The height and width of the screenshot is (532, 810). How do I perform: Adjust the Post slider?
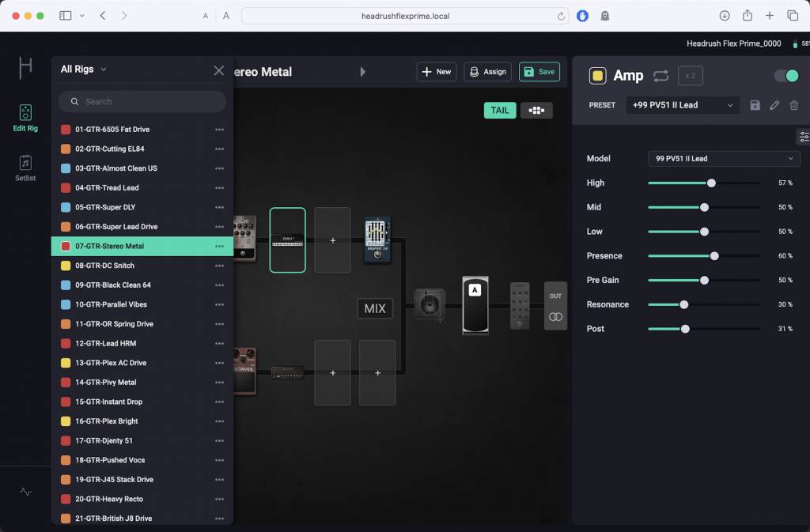point(703,329)
